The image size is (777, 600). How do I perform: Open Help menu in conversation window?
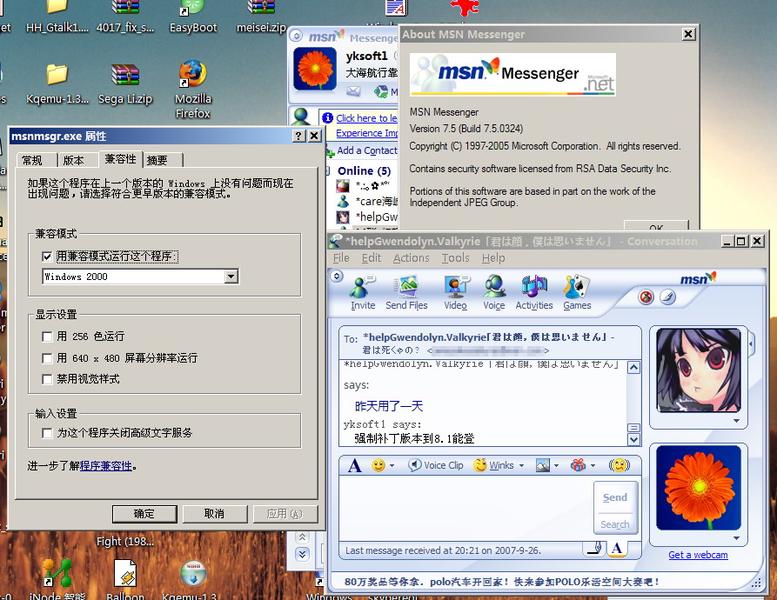[493, 258]
